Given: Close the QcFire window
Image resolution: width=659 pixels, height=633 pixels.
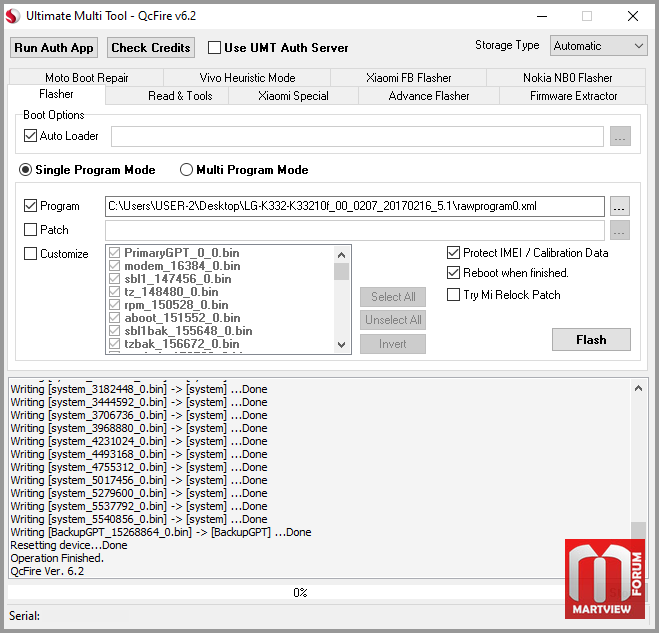Looking at the screenshot, I should [x=633, y=16].
